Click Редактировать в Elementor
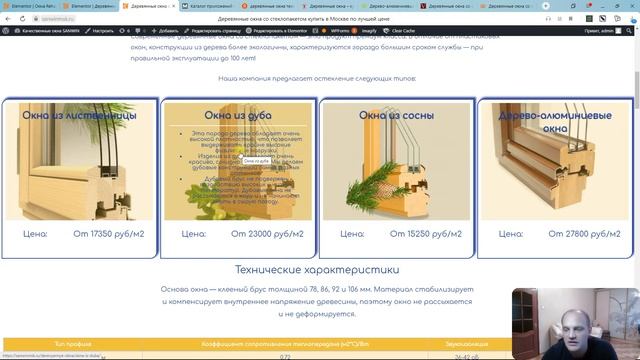The height and width of the screenshot is (360, 640). [x=276, y=31]
